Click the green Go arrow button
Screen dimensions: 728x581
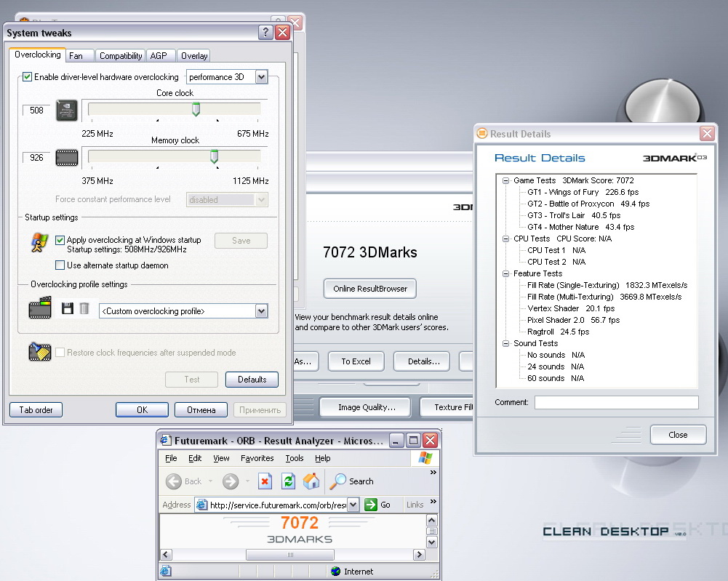click(371, 505)
